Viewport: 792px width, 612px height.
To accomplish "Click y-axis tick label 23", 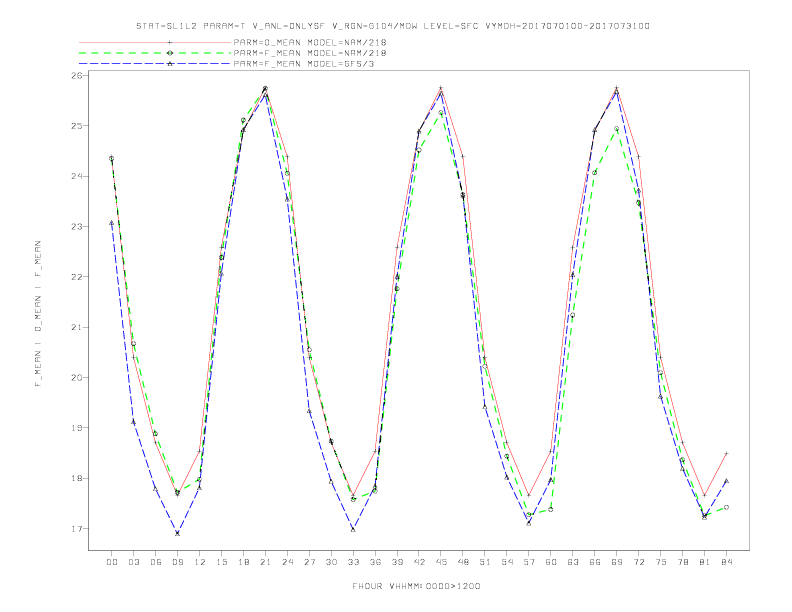I will (x=77, y=227).
